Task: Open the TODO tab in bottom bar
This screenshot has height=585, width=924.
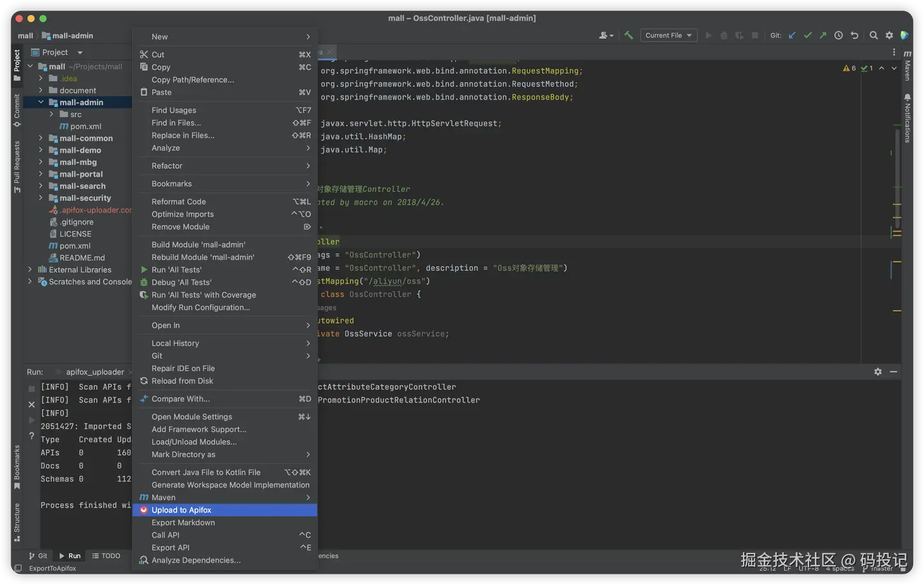Action: [106, 556]
